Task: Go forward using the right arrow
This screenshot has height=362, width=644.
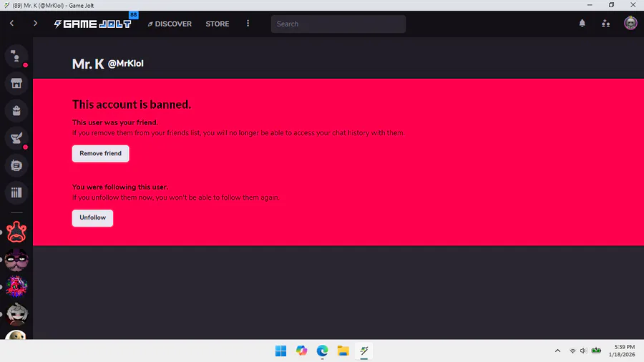Action: coord(35,24)
